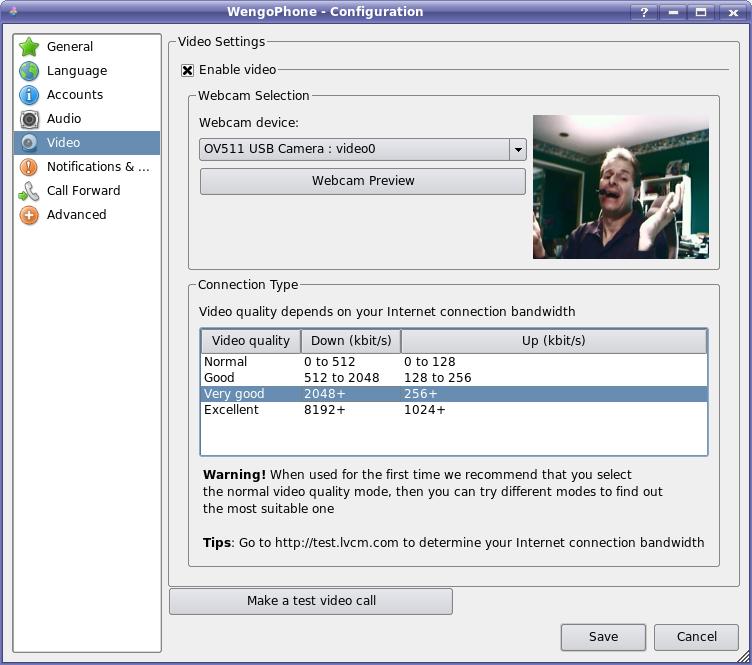Cancel the configuration dialog

click(696, 637)
